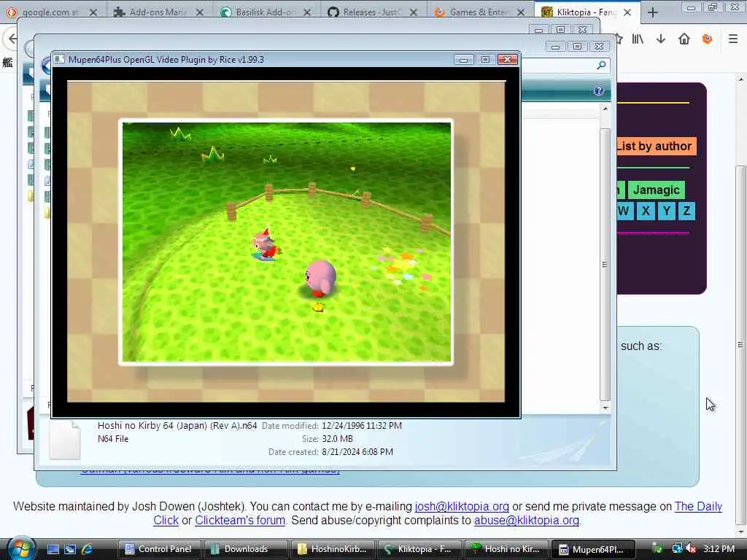Launch Internet Explorer from quick launch
Screen dimensions: 747x560
pyautogui.click(x=87, y=549)
